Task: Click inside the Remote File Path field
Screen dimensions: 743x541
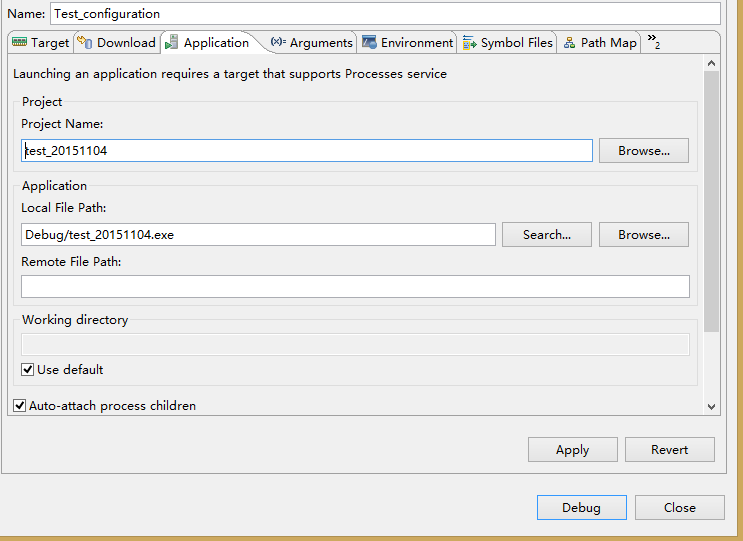Action: [x=355, y=287]
